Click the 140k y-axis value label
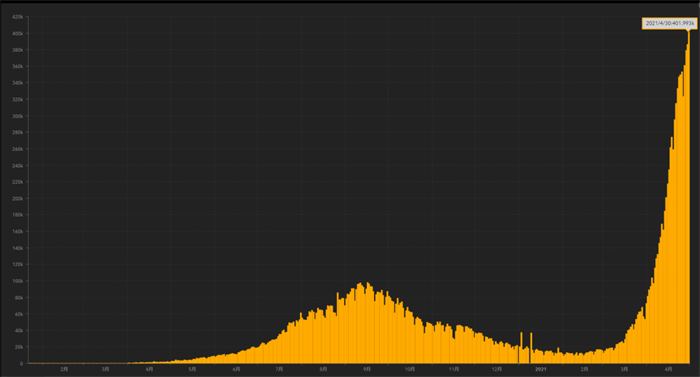 pyautogui.click(x=17, y=248)
